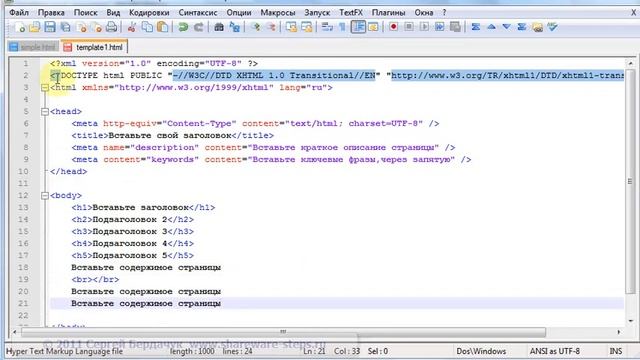Open the Поиск menu

click(x=85, y=13)
